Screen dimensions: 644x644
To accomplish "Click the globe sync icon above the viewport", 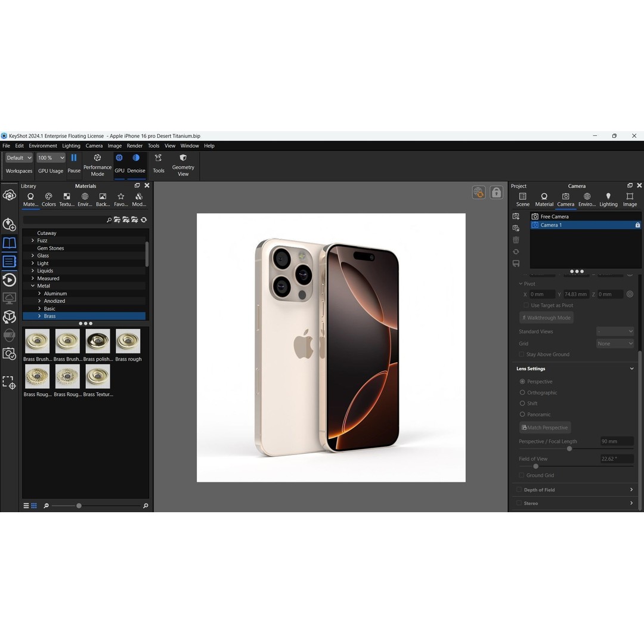I will click(x=478, y=192).
